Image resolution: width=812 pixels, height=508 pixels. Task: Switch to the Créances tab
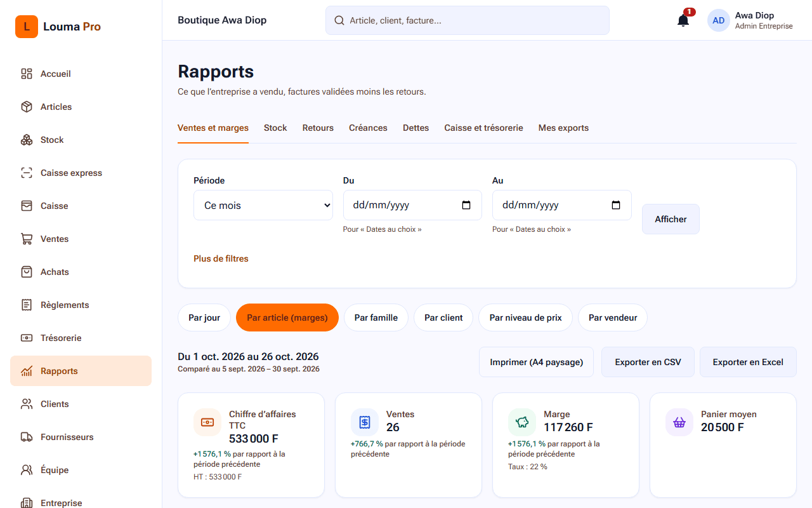(368, 128)
